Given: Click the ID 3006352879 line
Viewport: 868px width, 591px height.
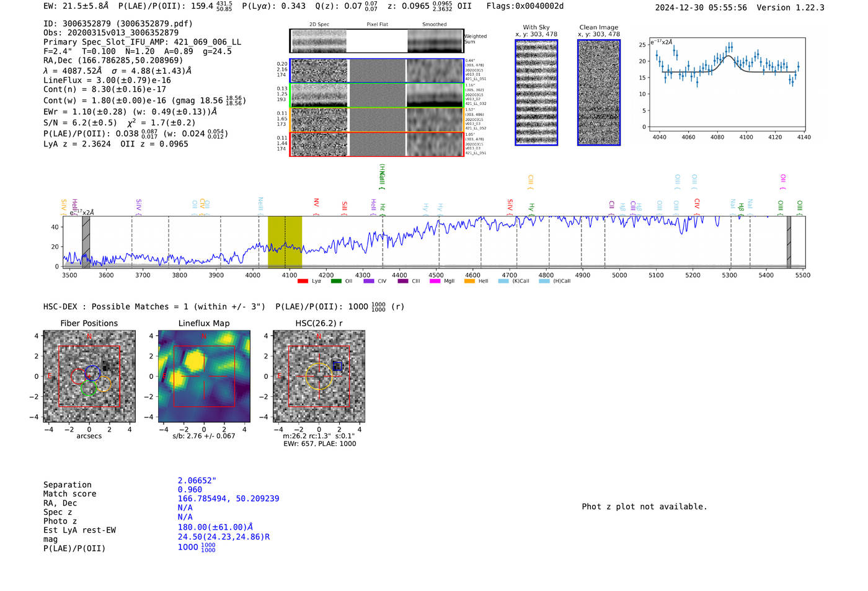Looking at the screenshot, I should [118, 24].
